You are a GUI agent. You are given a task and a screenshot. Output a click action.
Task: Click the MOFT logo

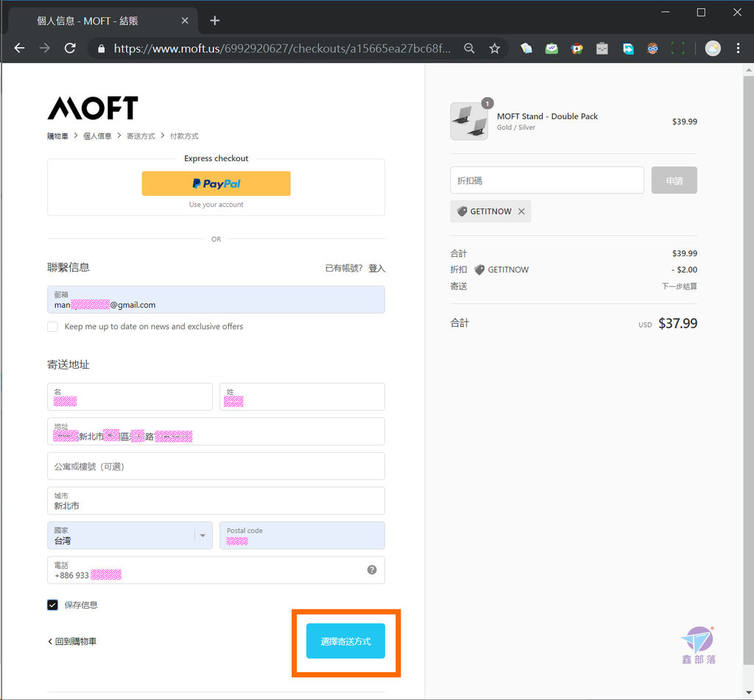(x=93, y=107)
